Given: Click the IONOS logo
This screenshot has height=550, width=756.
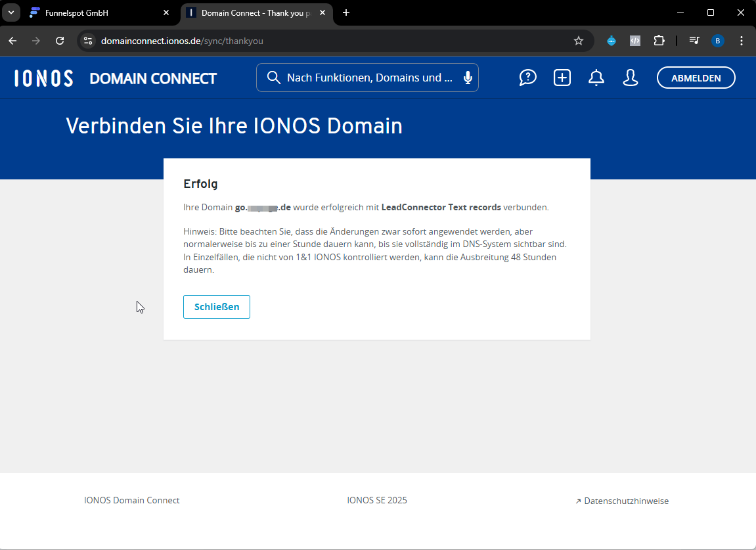Looking at the screenshot, I should coord(44,78).
